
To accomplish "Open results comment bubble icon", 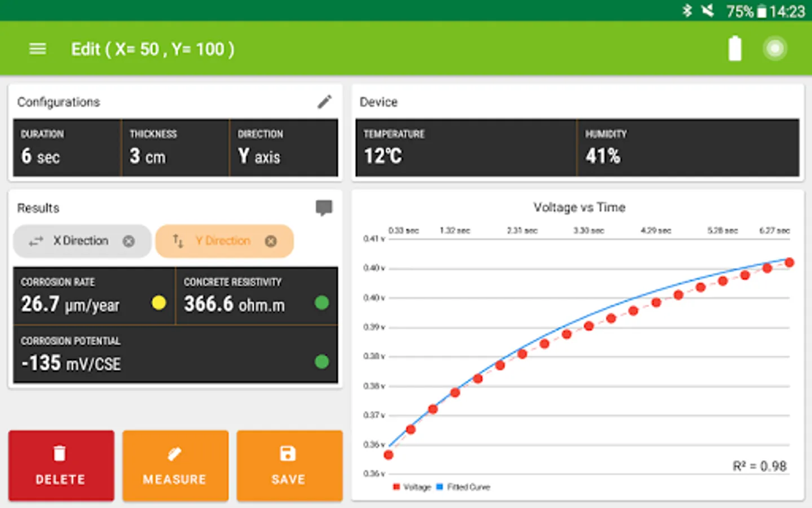I will (324, 208).
